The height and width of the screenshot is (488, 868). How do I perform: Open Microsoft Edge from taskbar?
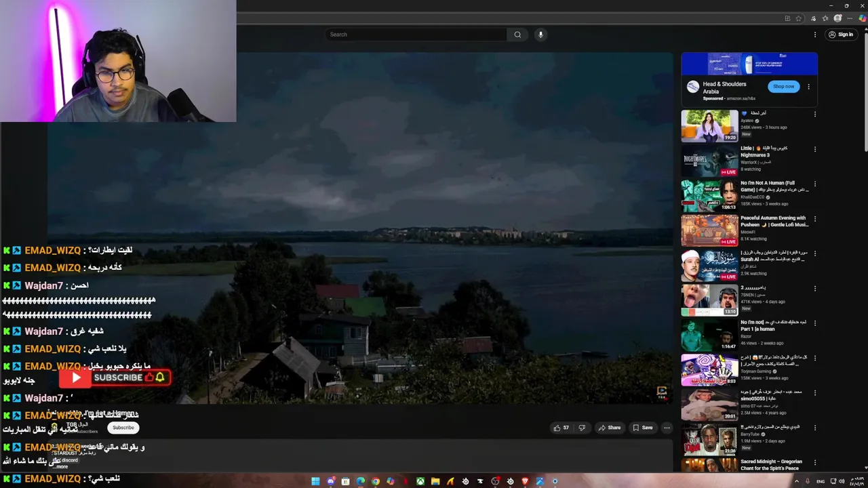pos(361,481)
